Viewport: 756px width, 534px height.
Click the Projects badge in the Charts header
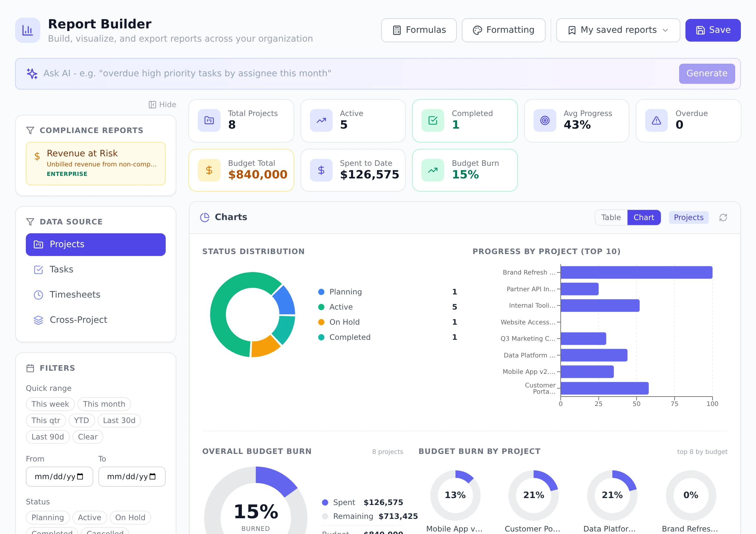coord(689,218)
